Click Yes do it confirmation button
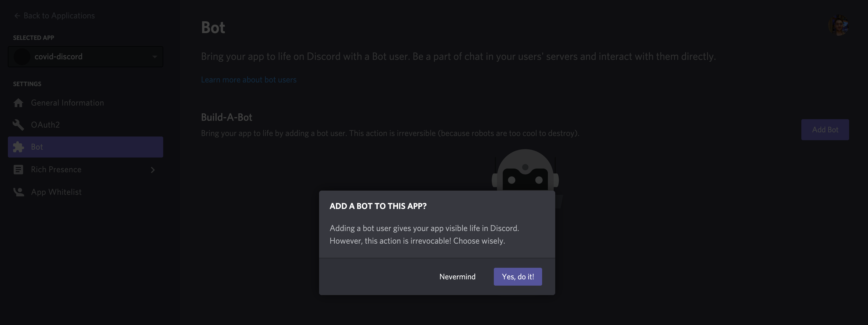Screen dimensions: 868x325 (518, 276)
